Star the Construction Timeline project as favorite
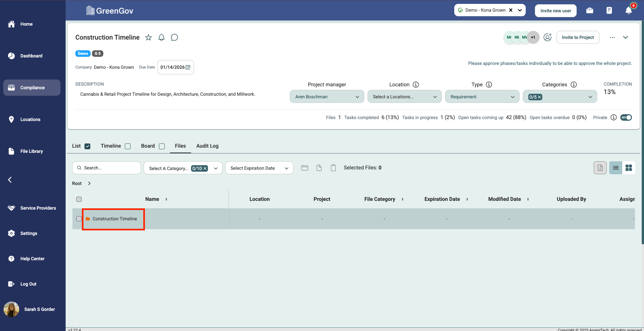This screenshot has height=331, width=644. point(148,37)
